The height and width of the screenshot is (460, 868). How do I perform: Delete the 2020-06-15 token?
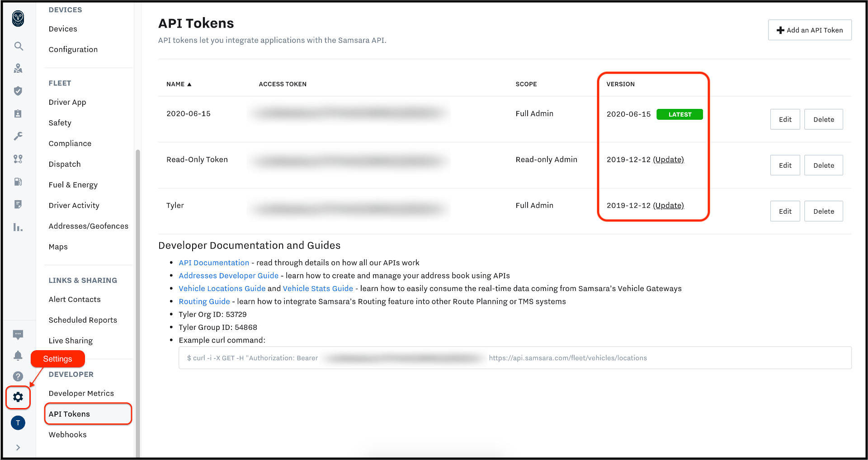[x=824, y=119]
